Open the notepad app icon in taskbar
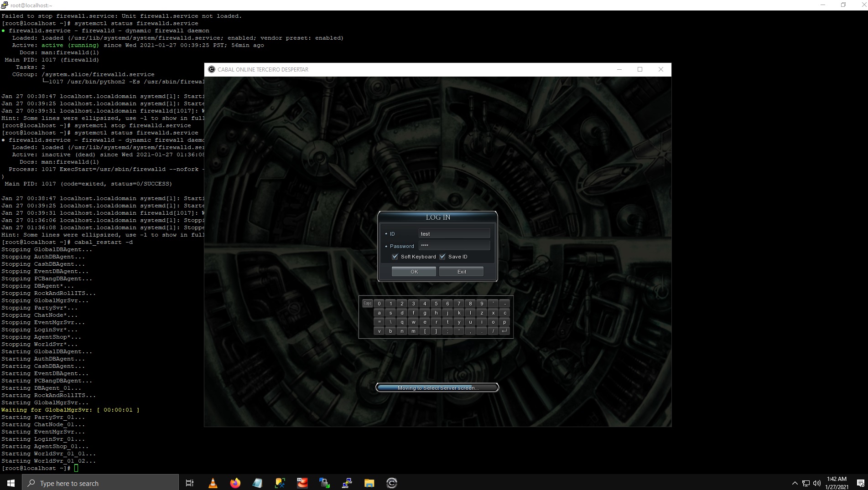Image resolution: width=868 pixels, height=490 pixels. (x=257, y=483)
